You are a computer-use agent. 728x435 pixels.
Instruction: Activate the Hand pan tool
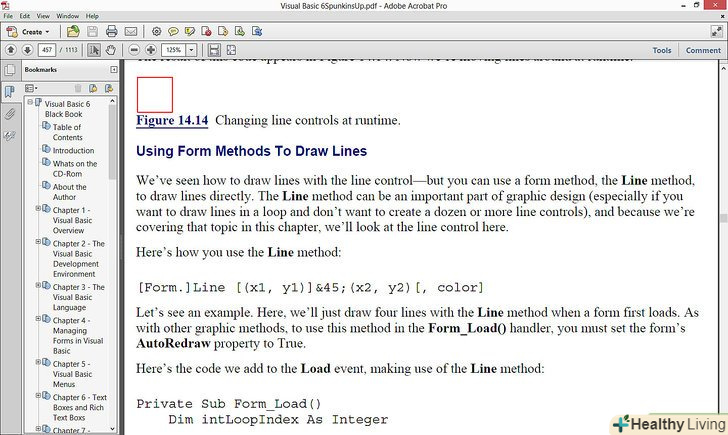click(x=110, y=50)
